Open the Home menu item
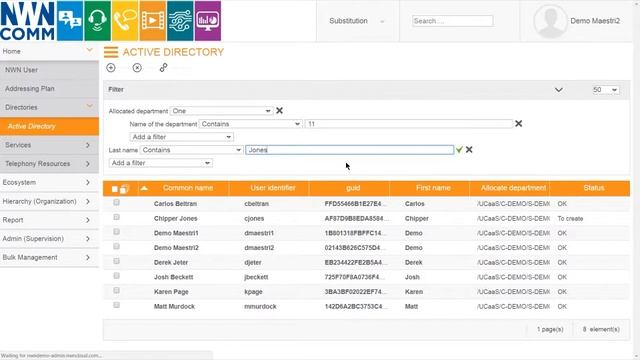The image size is (640, 360). (x=49, y=51)
